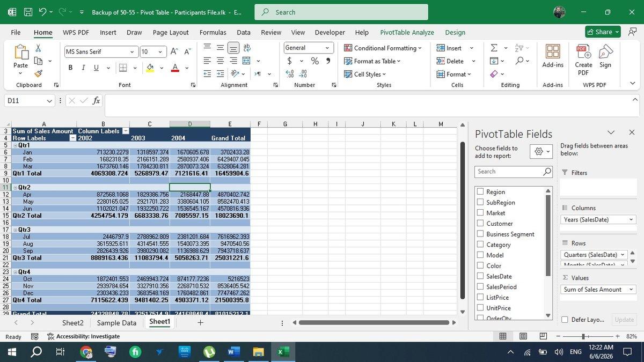Check the Category field checkbox
This screenshot has width=644, height=362.
[x=480, y=245]
